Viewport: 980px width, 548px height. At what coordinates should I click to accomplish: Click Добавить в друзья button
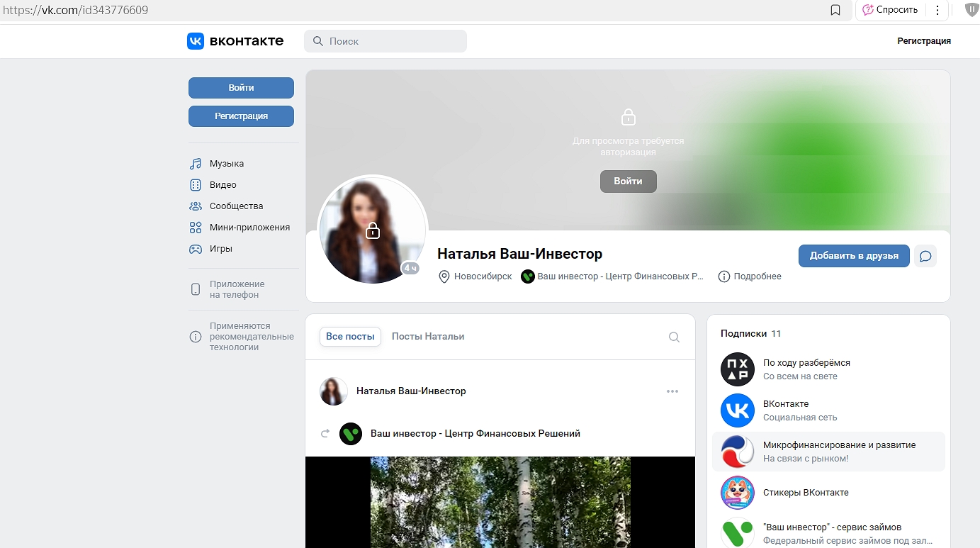click(x=854, y=256)
